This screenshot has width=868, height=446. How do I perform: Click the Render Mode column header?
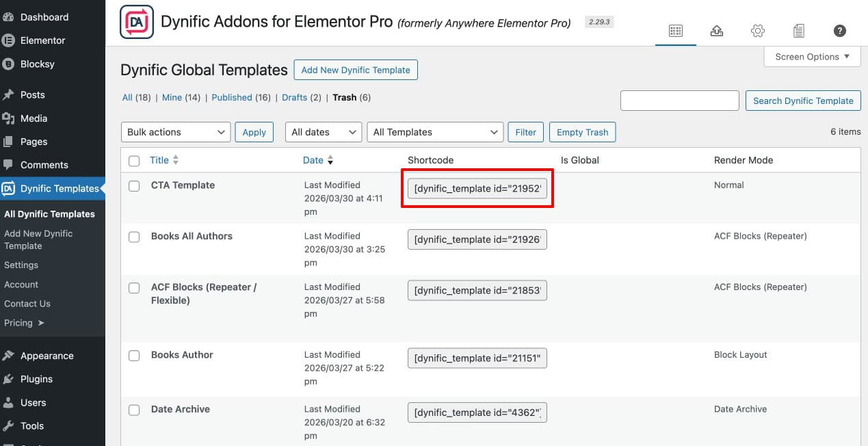[744, 160]
